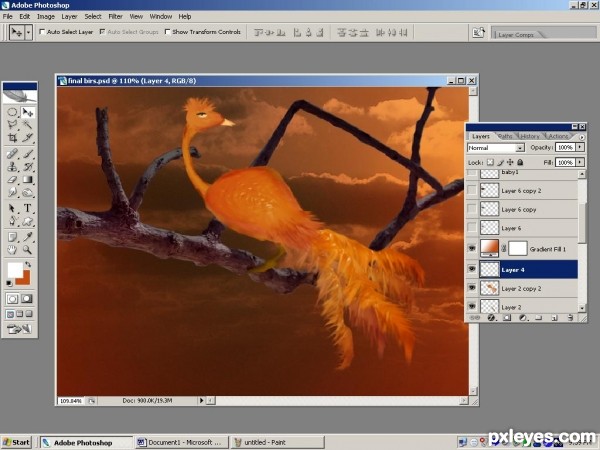Image resolution: width=600 pixels, height=450 pixels.
Task: Open the File menu
Action: 8,16
